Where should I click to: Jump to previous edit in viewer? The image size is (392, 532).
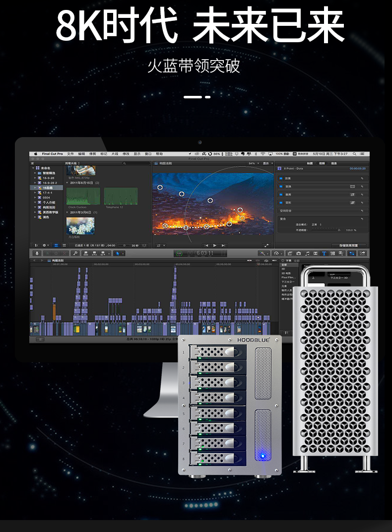pyautogui.click(x=206, y=245)
